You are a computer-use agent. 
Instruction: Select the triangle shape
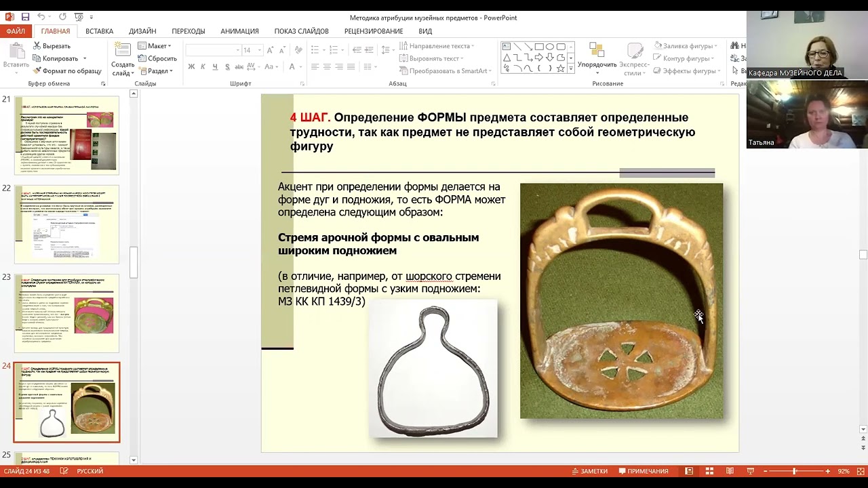point(507,58)
